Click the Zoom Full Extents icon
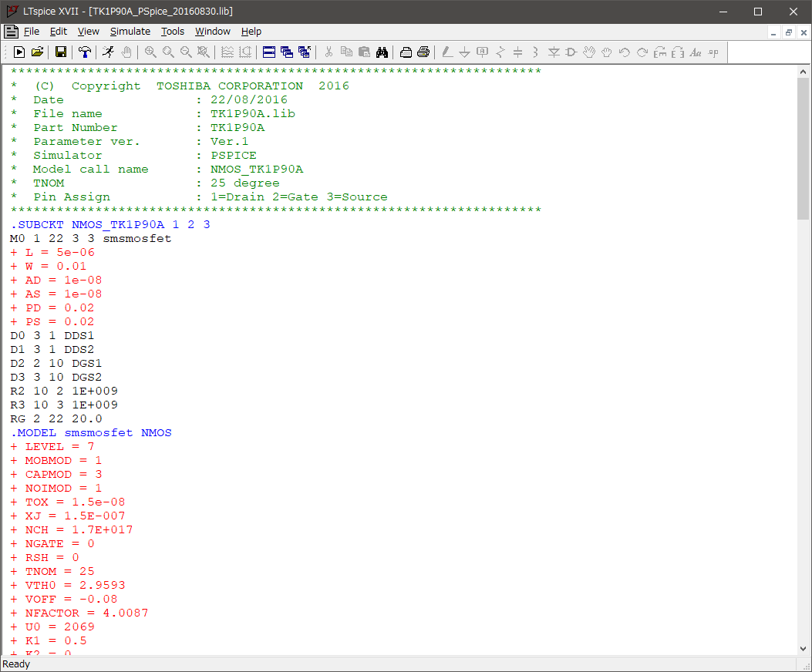812x672 pixels. click(203, 52)
